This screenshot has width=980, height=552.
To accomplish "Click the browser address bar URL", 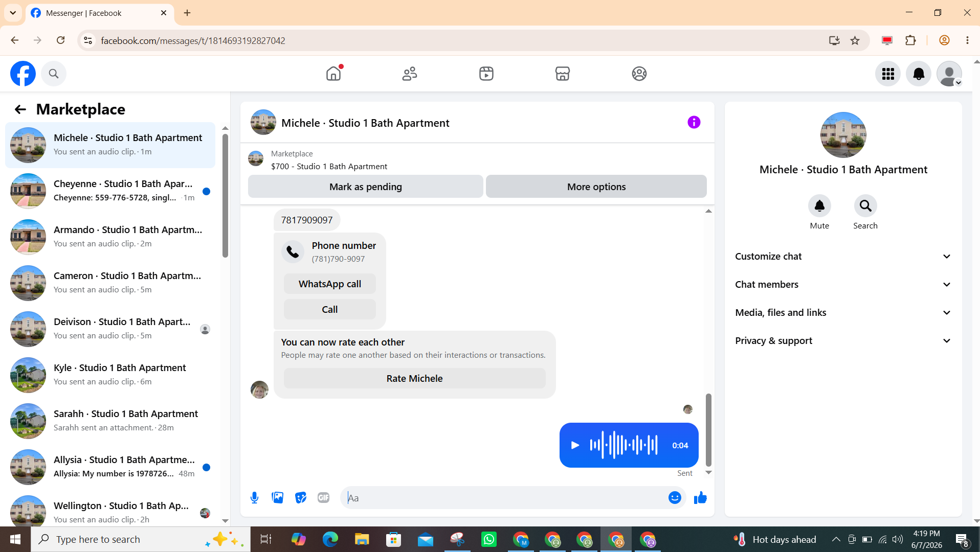I will [193, 40].
